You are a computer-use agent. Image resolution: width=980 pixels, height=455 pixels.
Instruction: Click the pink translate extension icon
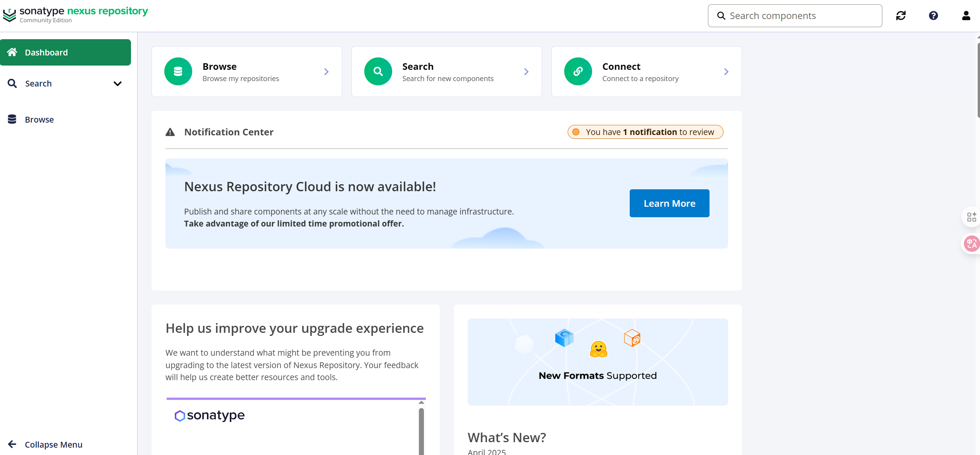972,244
